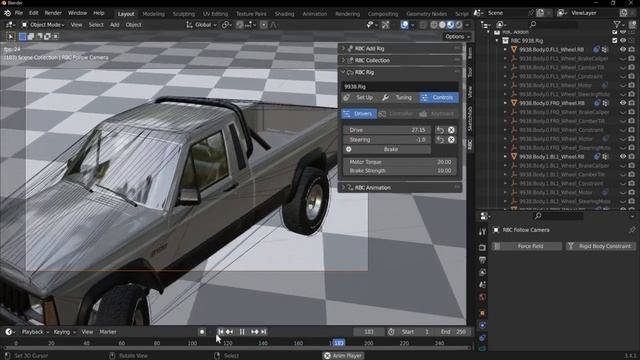This screenshot has height=360, width=640.
Task: Hide 9938.Body.0.FL1_Wheel.RB with eye icon
Action: coord(623,50)
